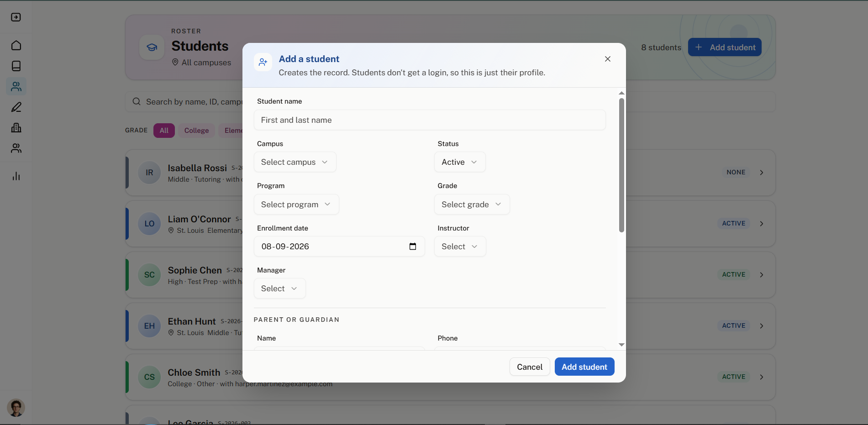Click the Cancel button

click(x=530, y=367)
